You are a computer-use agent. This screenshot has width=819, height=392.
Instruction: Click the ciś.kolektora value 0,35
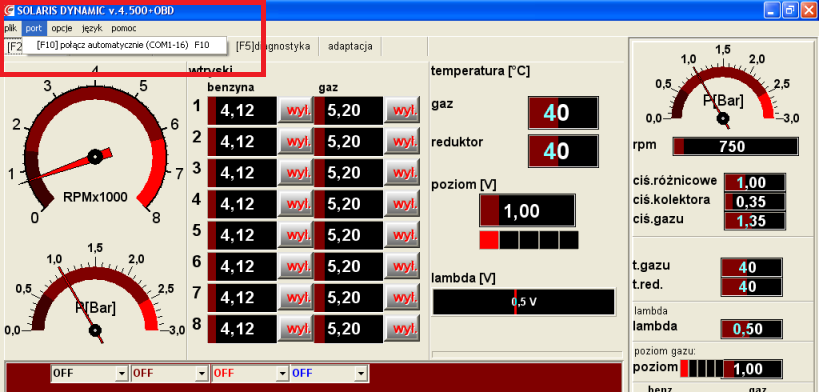pyautogui.click(x=754, y=201)
